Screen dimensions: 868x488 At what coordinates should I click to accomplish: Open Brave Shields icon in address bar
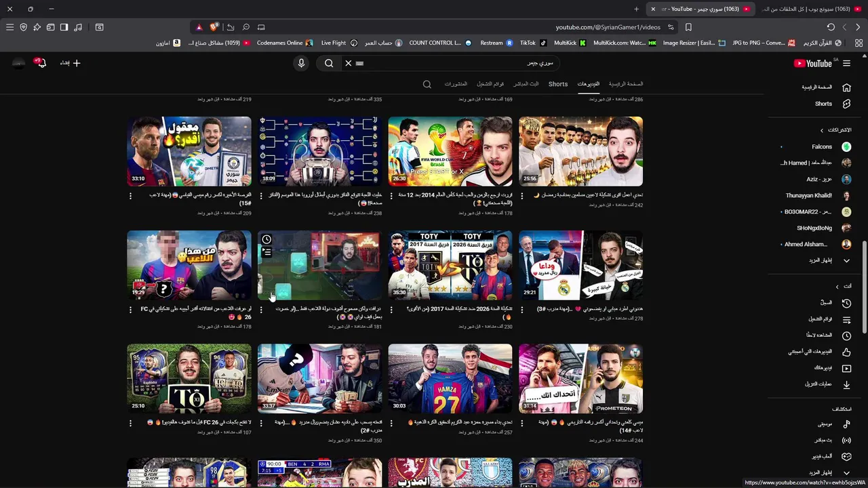coord(214,27)
